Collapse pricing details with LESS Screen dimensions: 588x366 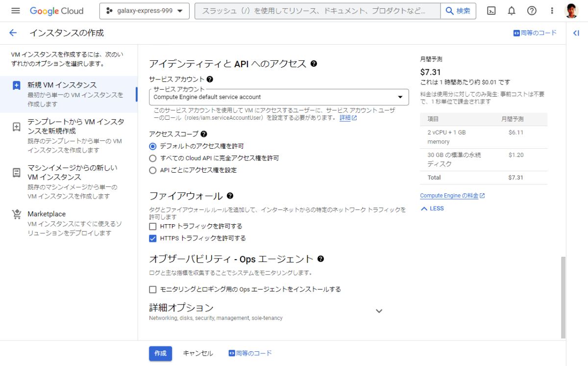coord(432,209)
